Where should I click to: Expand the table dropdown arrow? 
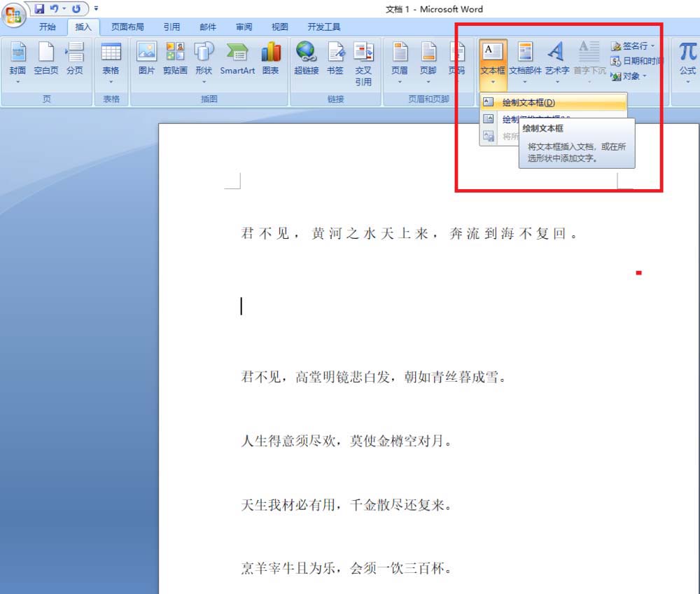pyautogui.click(x=111, y=82)
